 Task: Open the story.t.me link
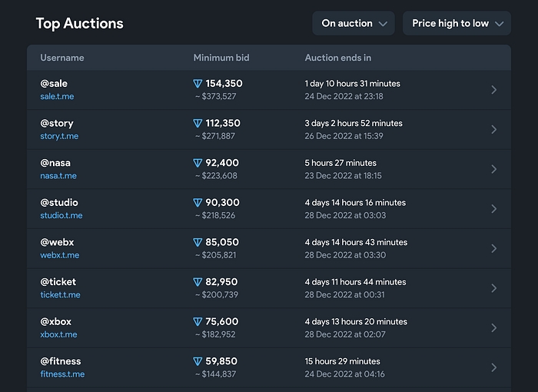click(x=59, y=136)
